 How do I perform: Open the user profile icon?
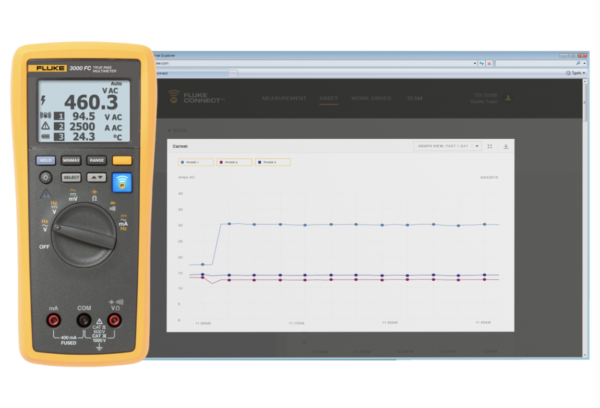coord(508,98)
